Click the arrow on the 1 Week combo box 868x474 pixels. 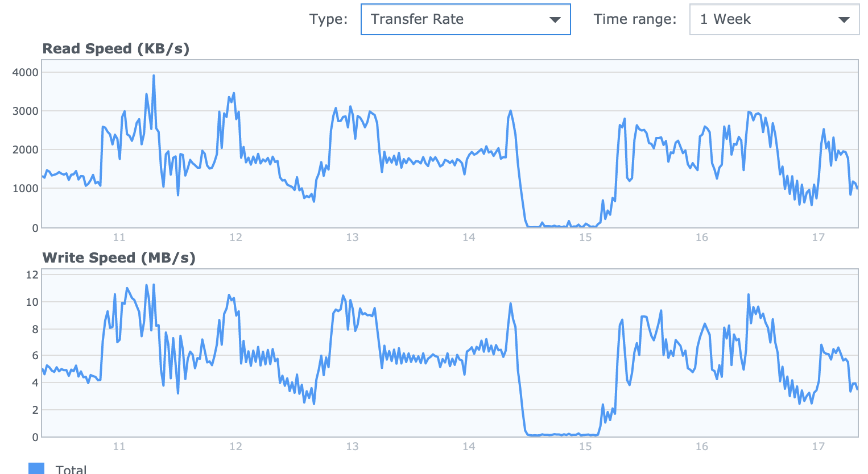click(844, 20)
